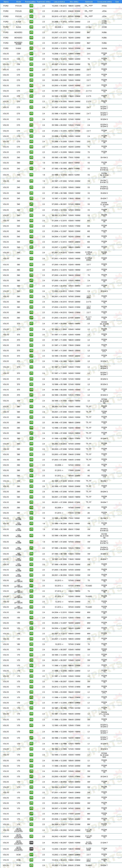This screenshot has height=868, width=122.
Task: Click fuel icon in S60 2.4 Bifuel (LPG) row
Action: tap(31, 253)
